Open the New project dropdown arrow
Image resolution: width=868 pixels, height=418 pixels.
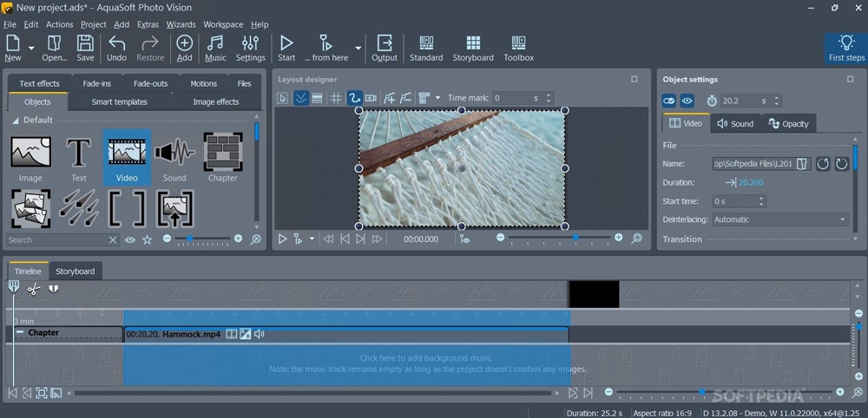[x=31, y=49]
